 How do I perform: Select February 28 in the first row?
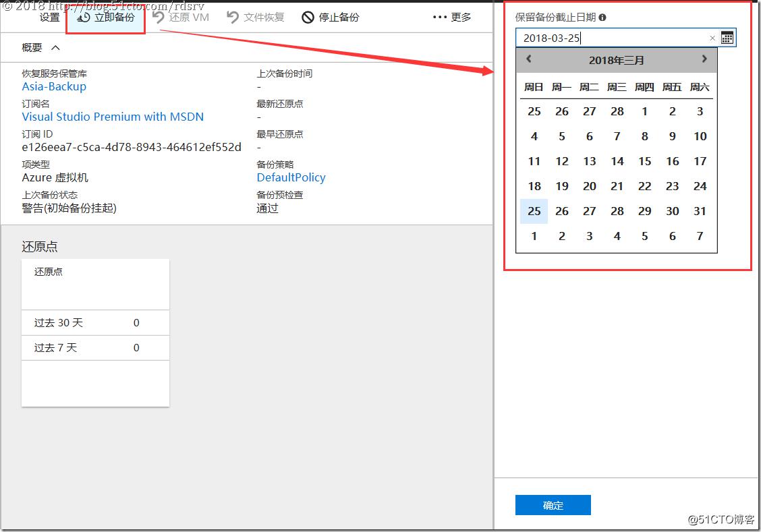pos(617,111)
